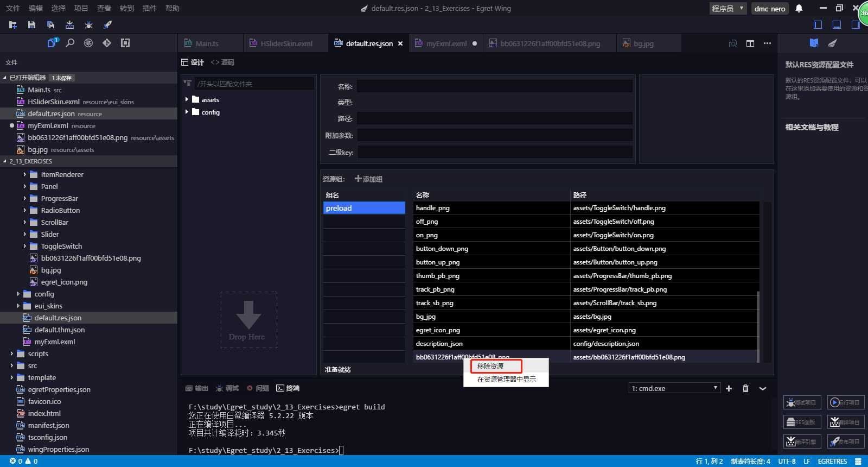
Task: Click the 添加组 add group button
Action: click(368, 179)
